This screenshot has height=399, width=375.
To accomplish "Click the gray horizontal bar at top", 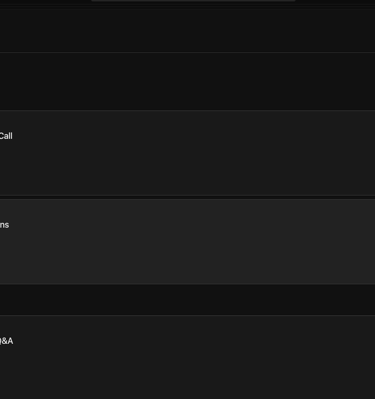I will click(193, 1).
